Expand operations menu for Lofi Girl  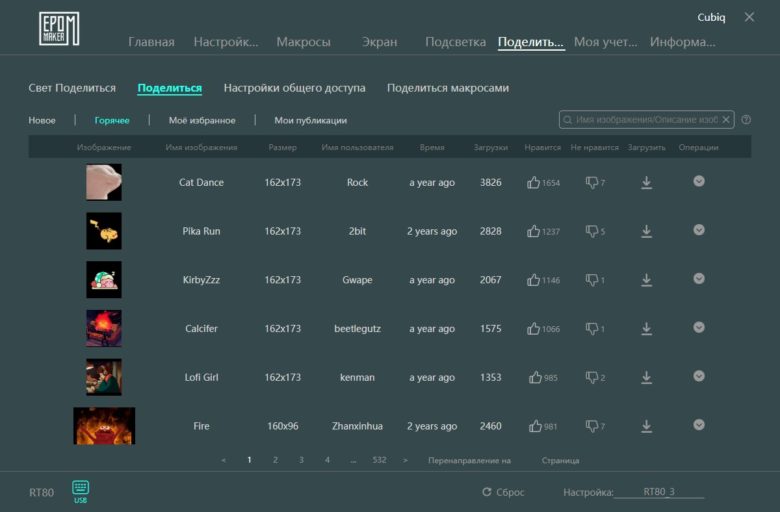pyautogui.click(x=699, y=376)
